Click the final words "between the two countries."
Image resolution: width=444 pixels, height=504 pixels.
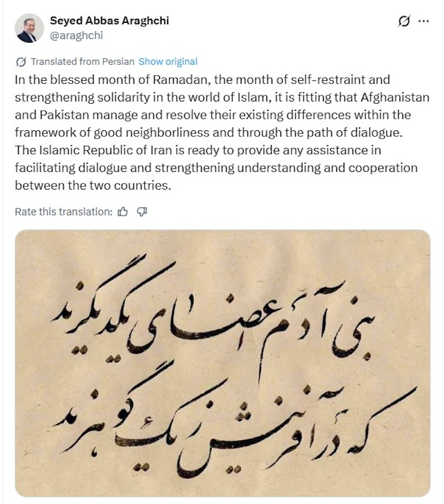pyautogui.click(x=93, y=185)
